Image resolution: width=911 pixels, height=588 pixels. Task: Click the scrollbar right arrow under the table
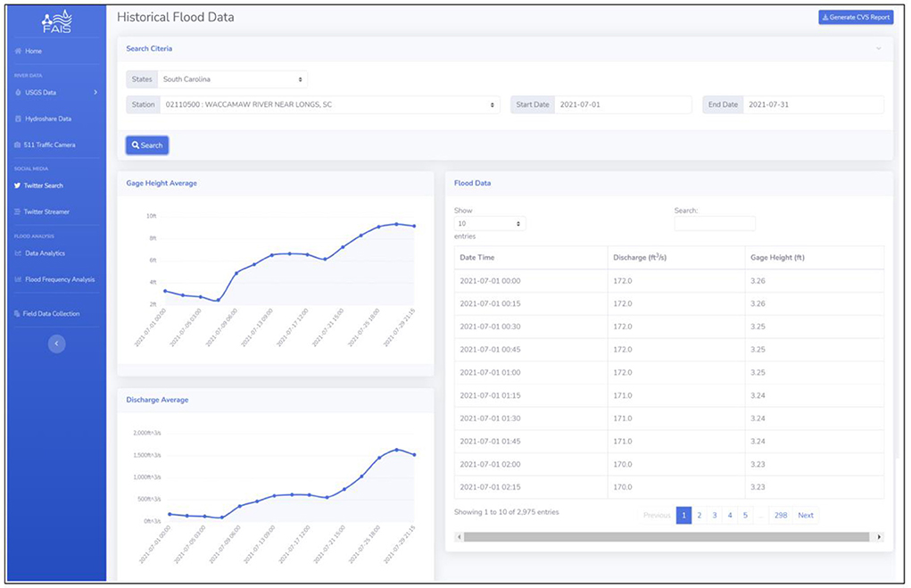pyautogui.click(x=879, y=537)
